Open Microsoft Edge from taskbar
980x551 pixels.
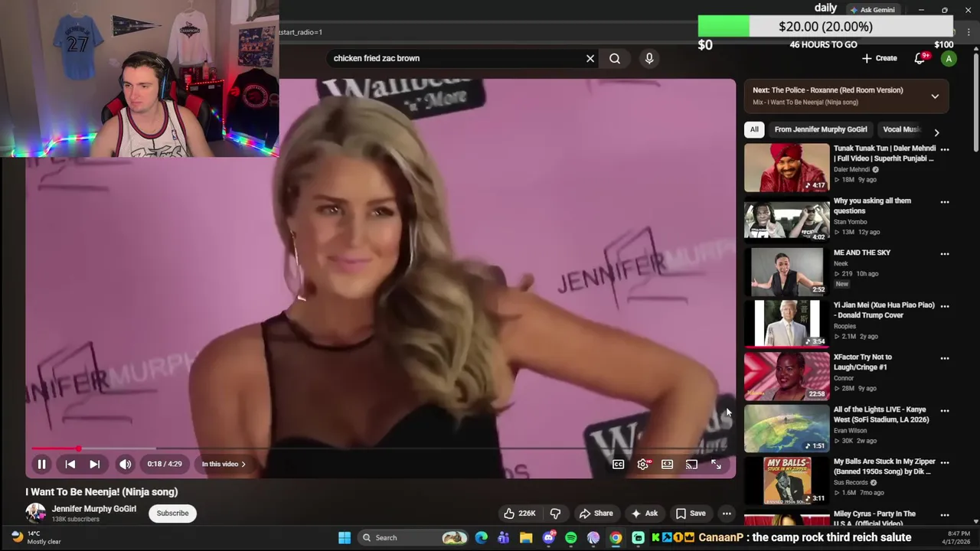[481, 538]
